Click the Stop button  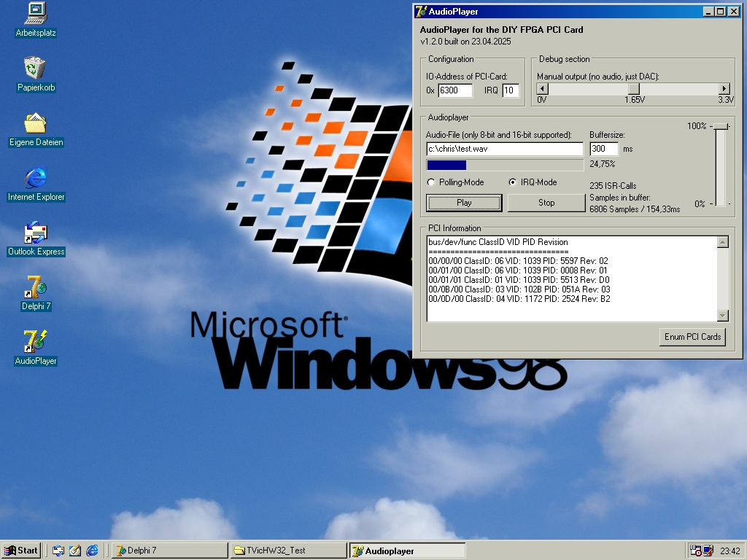tap(546, 203)
